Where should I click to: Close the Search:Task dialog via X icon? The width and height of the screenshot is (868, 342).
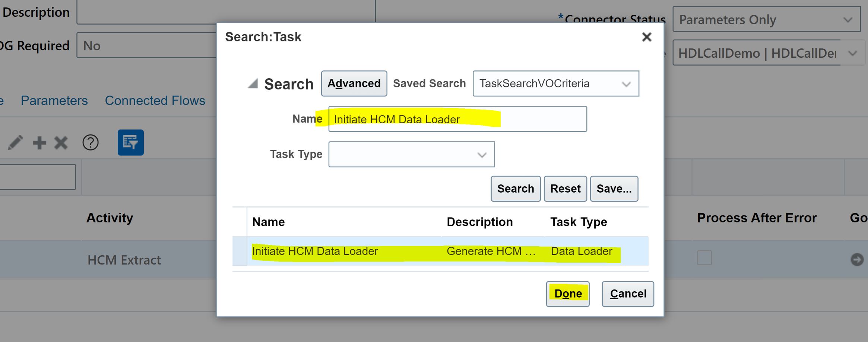point(647,37)
